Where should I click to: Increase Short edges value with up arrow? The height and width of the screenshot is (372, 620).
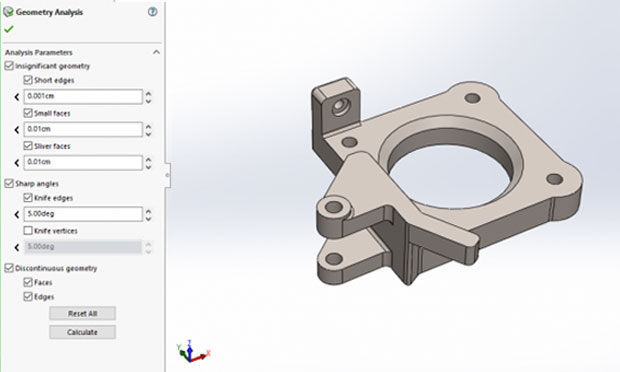[148, 94]
